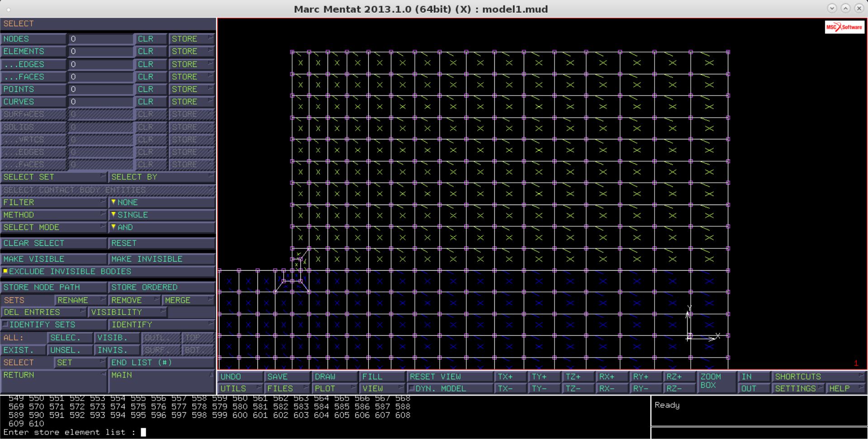Click MAKE VISIBLE
Image resolution: width=868 pixels, height=439 pixels.
53,259
